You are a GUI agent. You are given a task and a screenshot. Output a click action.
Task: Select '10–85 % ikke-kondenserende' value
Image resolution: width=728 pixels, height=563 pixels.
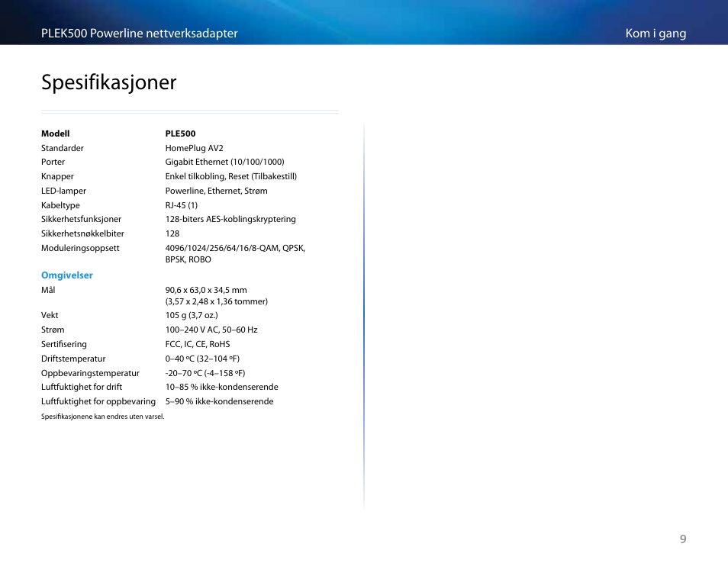[x=222, y=387]
